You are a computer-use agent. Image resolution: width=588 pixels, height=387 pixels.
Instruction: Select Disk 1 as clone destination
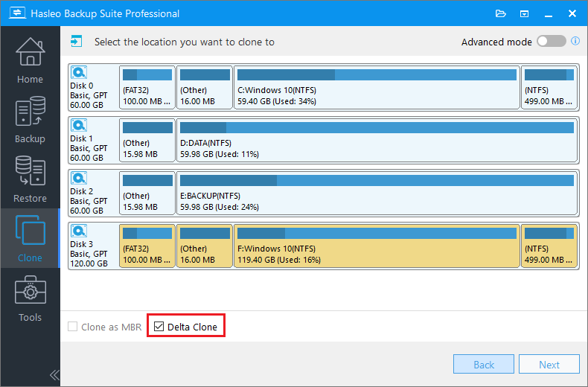(x=92, y=139)
